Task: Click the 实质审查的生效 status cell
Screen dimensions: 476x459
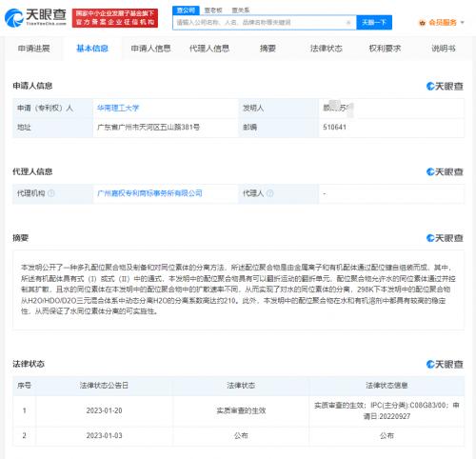Action: pyautogui.click(x=241, y=410)
